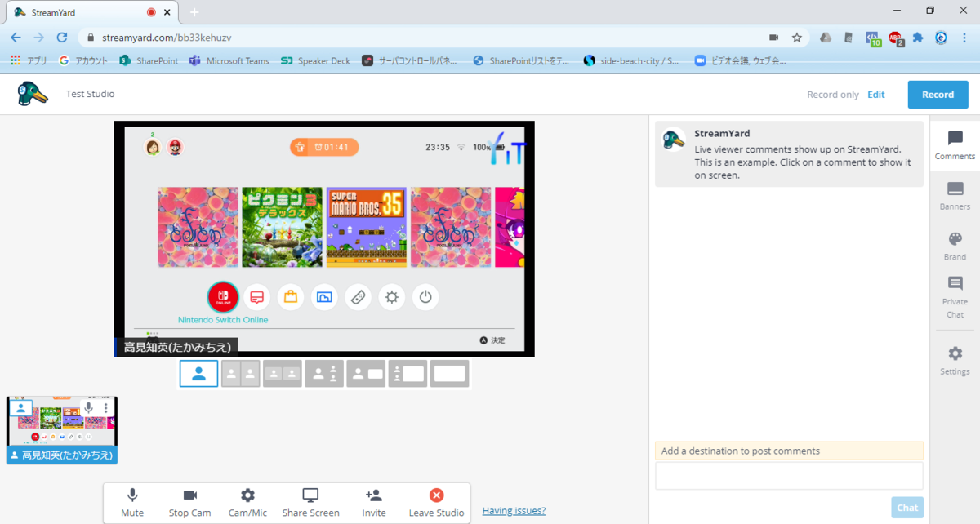Open the Comments side tab
980x524 pixels.
(x=955, y=145)
